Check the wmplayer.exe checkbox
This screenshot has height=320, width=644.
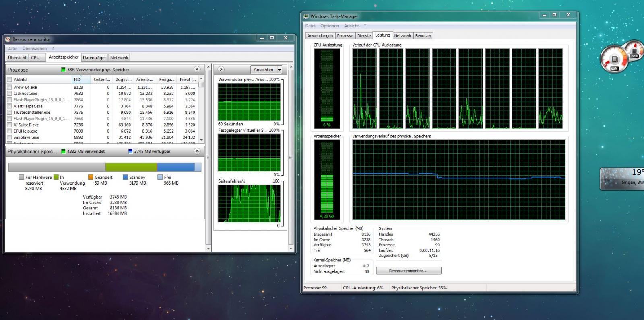pyautogui.click(x=10, y=137)
